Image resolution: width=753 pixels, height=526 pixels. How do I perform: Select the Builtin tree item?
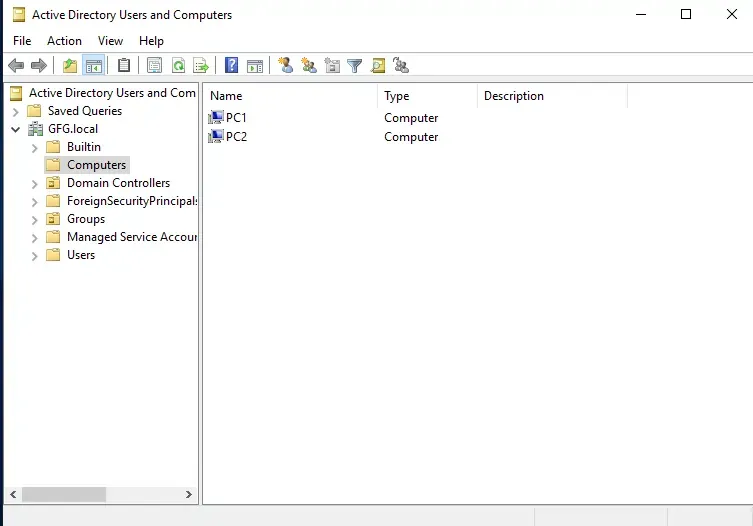pos(84,147)
